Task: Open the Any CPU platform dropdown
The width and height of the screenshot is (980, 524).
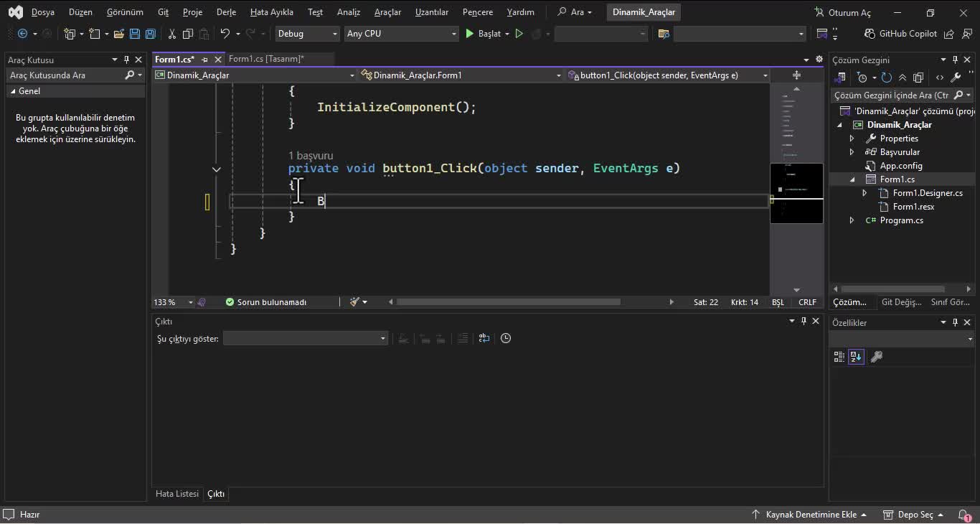Action: (x=400, y=34)
